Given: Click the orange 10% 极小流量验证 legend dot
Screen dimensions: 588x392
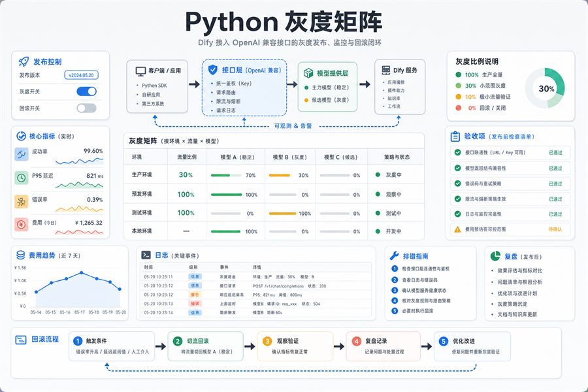Looking at the screenshot, I should point(458,97).
